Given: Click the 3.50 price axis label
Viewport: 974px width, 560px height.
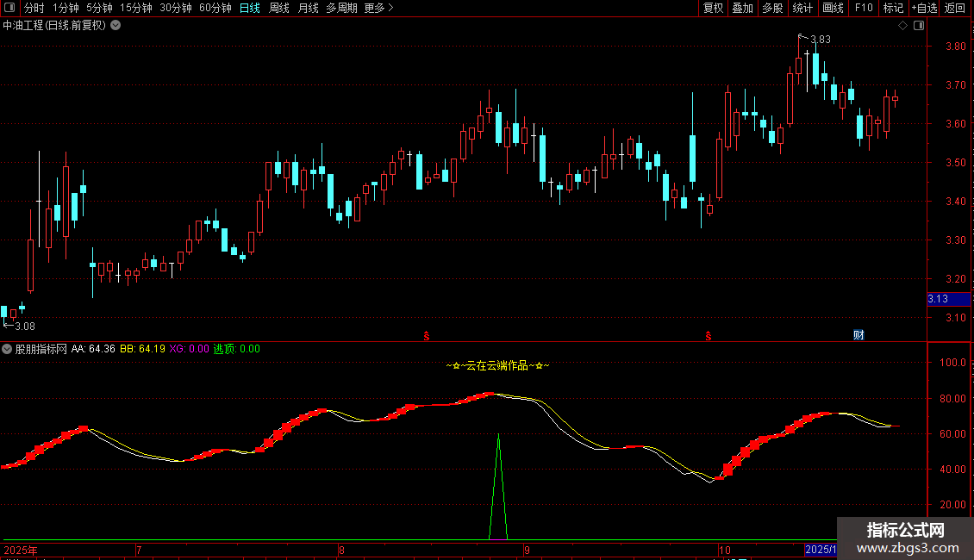Looking at the screenshot, I should 955,163.
